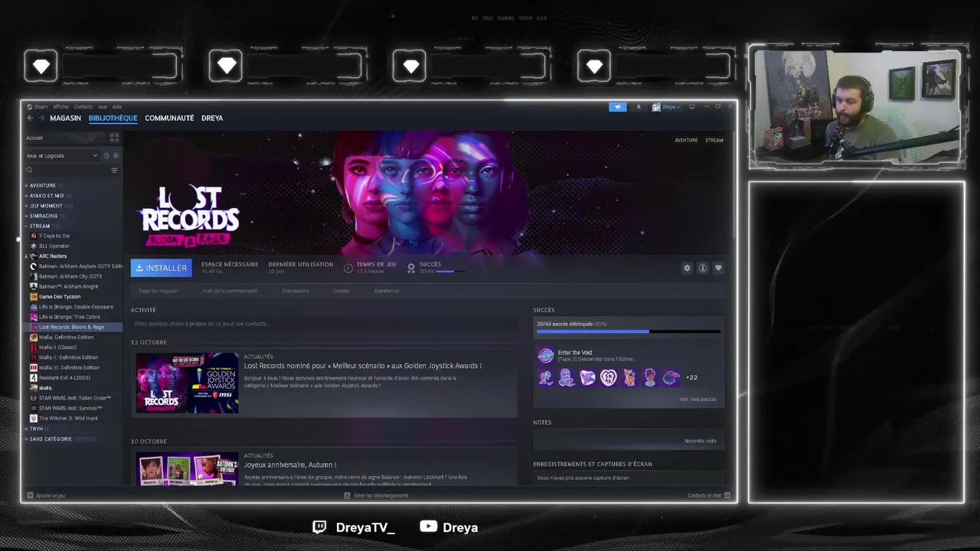Open Gérer les téléchargements in the bottom bar
Screen dimensions: 980x551
coord(377,495)
